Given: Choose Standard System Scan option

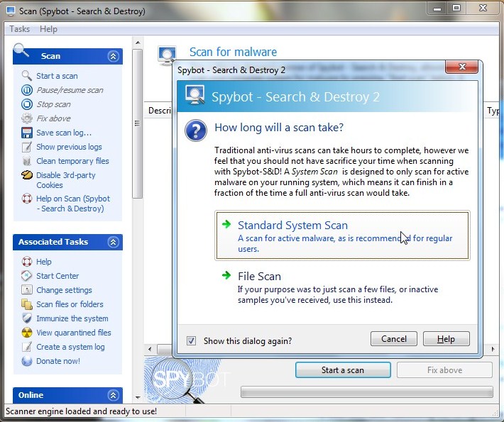Looking at the screenshot, I should pyautogui.click(x=342, y=235).
